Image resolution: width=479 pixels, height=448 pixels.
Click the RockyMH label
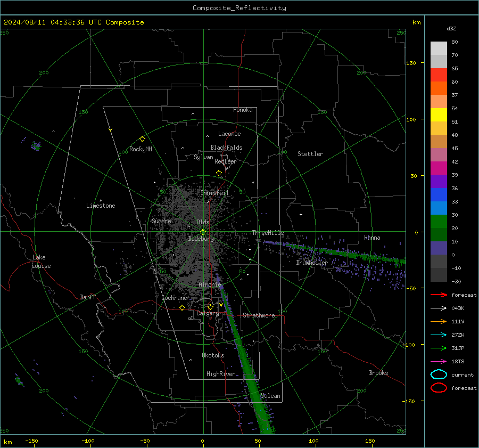point(141,149)
